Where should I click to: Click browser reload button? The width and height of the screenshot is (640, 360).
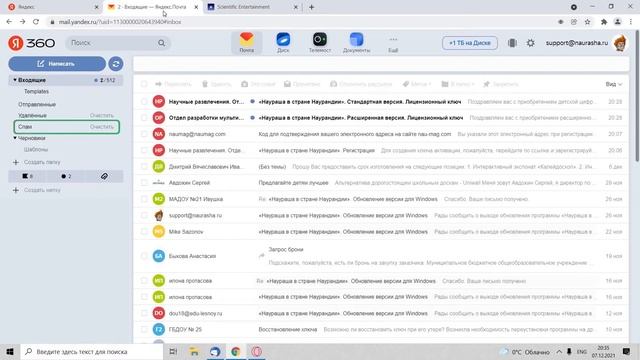[x=36, y=22]
